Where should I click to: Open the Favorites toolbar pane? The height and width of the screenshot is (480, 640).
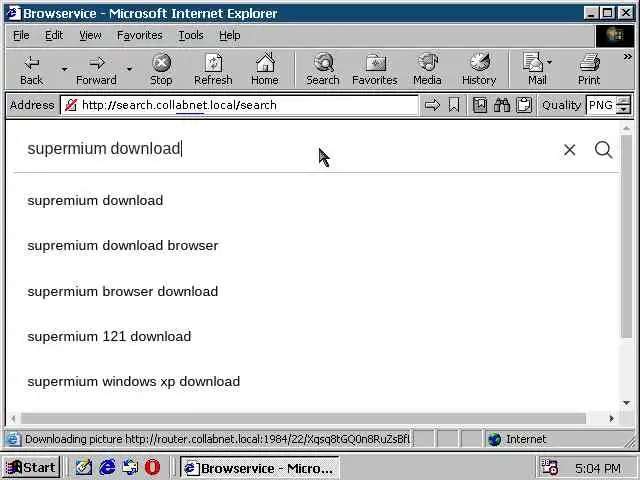point(375,70)
